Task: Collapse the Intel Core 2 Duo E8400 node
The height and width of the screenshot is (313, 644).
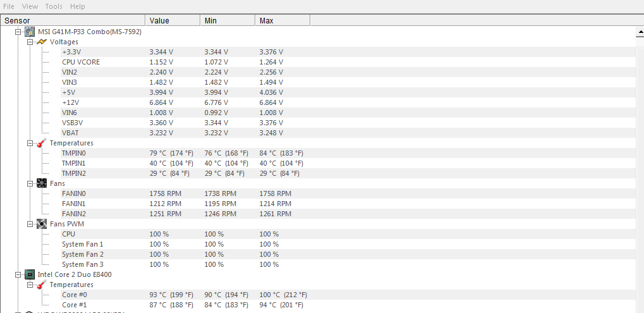Action: pyautogui.click(x=18, y=274)
